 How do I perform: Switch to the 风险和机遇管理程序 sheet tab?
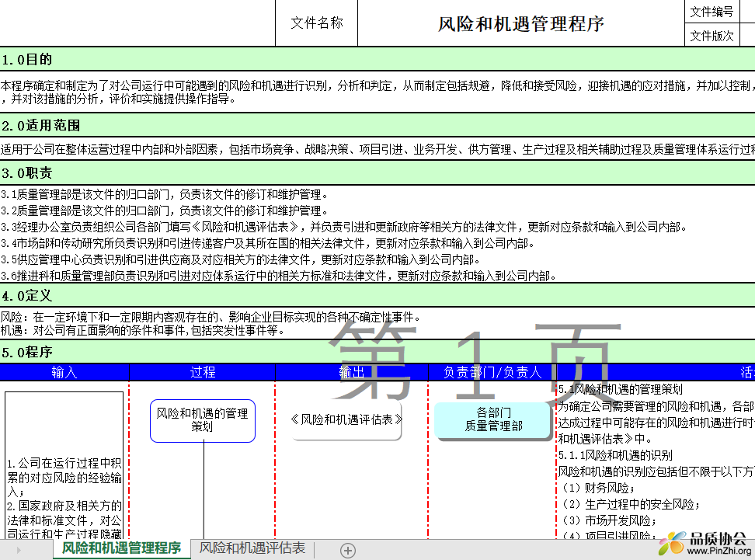[121, 548]
